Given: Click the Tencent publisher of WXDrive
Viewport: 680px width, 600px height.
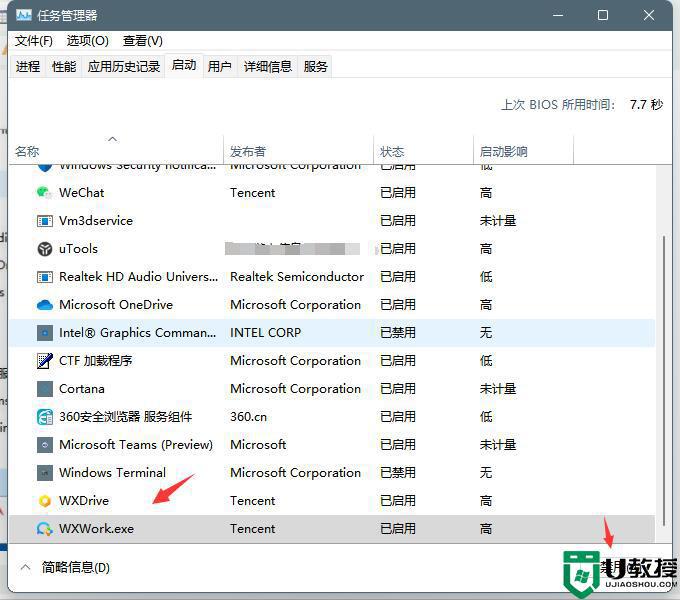Looking at the screenshot, I should (x=252, y=501).
